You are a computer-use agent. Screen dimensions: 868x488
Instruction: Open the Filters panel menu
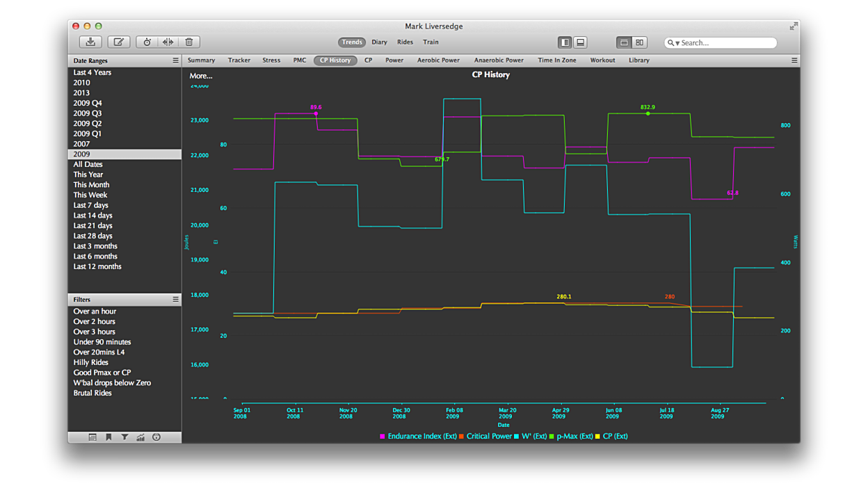click(x=175, y=300)
